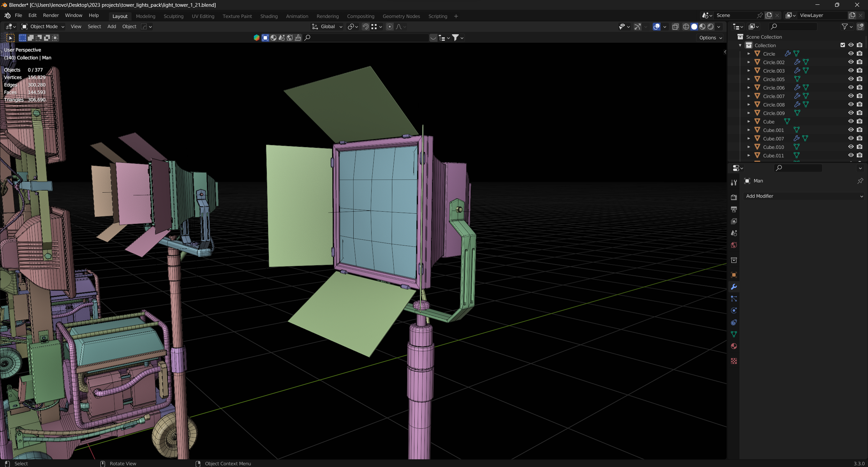Hide Circle.005 in viewport

point(851,79)
